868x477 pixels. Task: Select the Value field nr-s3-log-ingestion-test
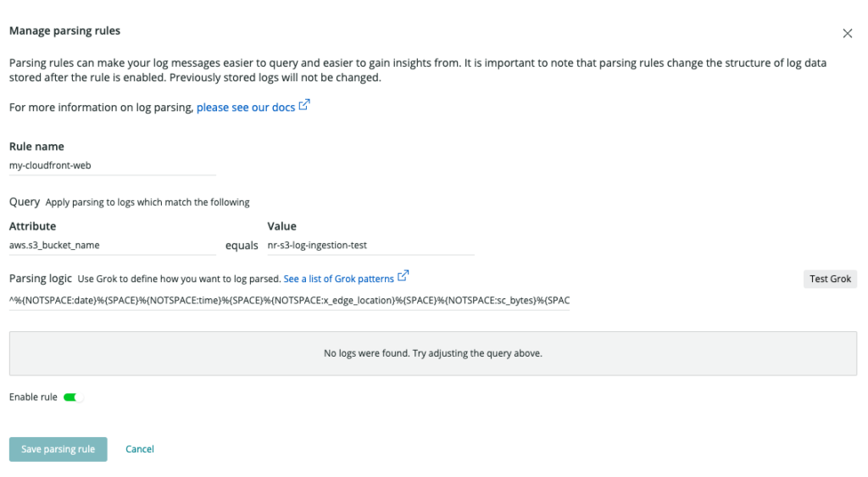(x=371, y=245)
